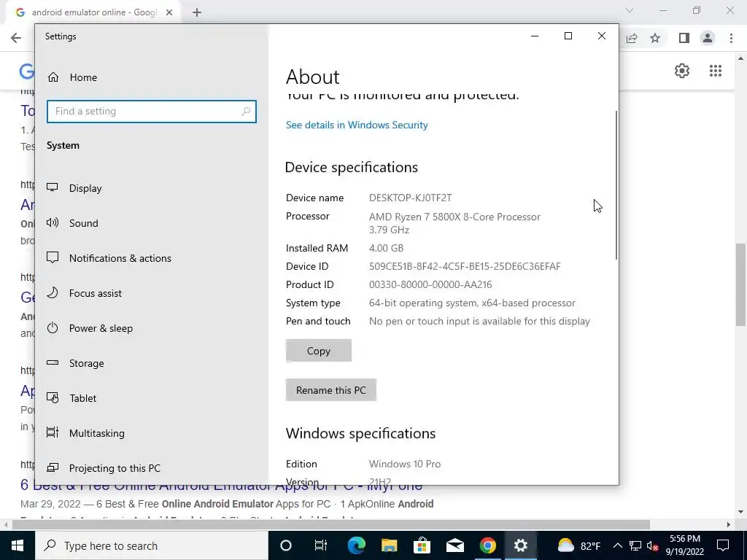This screenshot has width=747, height=560.
Task: Copy the device specifications
Action: pyautogui.click(x=319, y=351)
